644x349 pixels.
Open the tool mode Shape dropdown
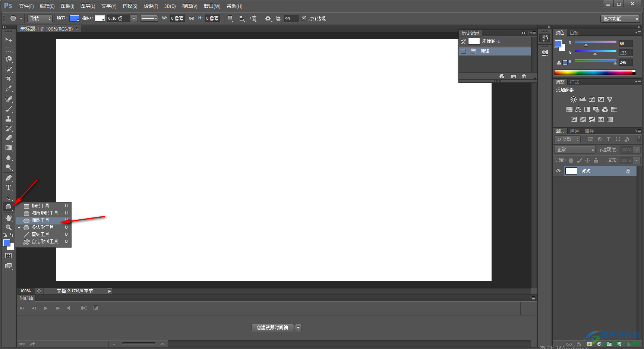(x=40, y=18)
